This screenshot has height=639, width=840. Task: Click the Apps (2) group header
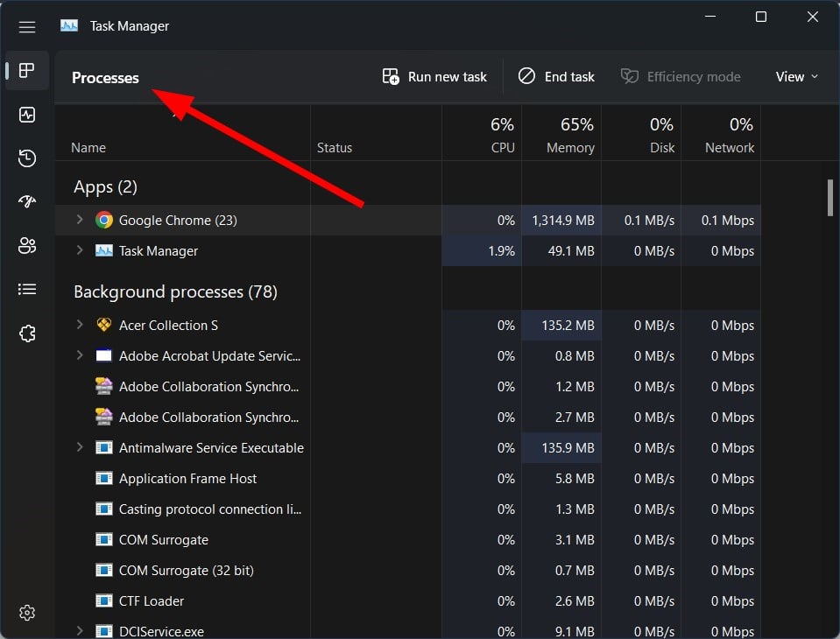(105, 186)
